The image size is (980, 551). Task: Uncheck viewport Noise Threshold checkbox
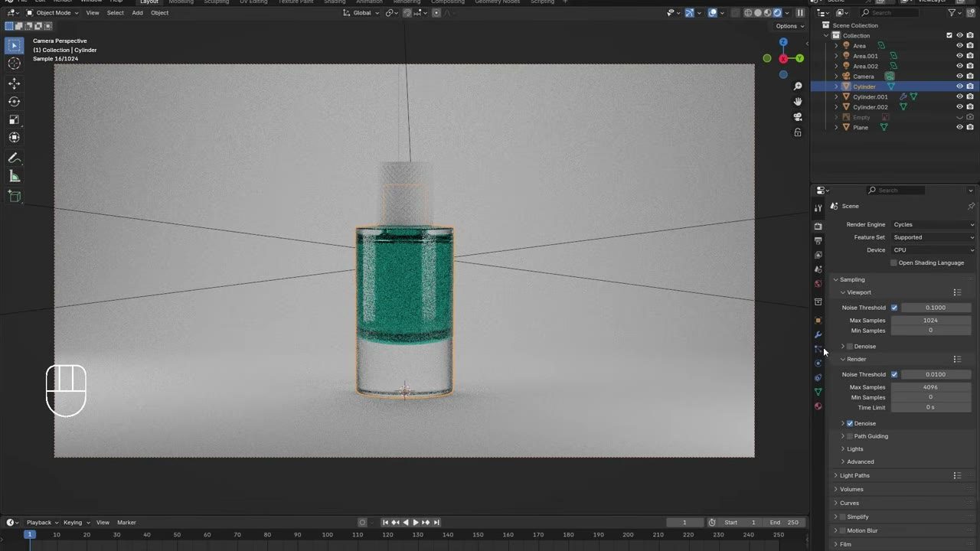pos(894,308)
